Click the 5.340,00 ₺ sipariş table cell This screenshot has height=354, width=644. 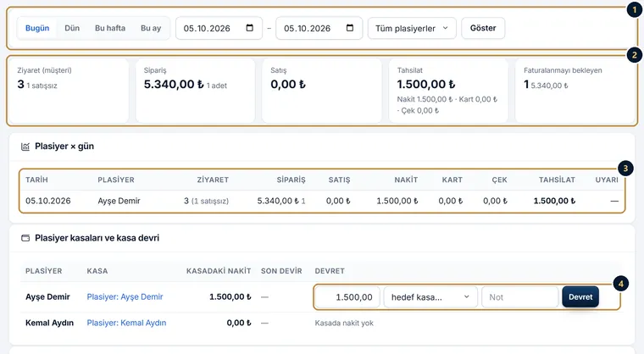coord(281,201)
